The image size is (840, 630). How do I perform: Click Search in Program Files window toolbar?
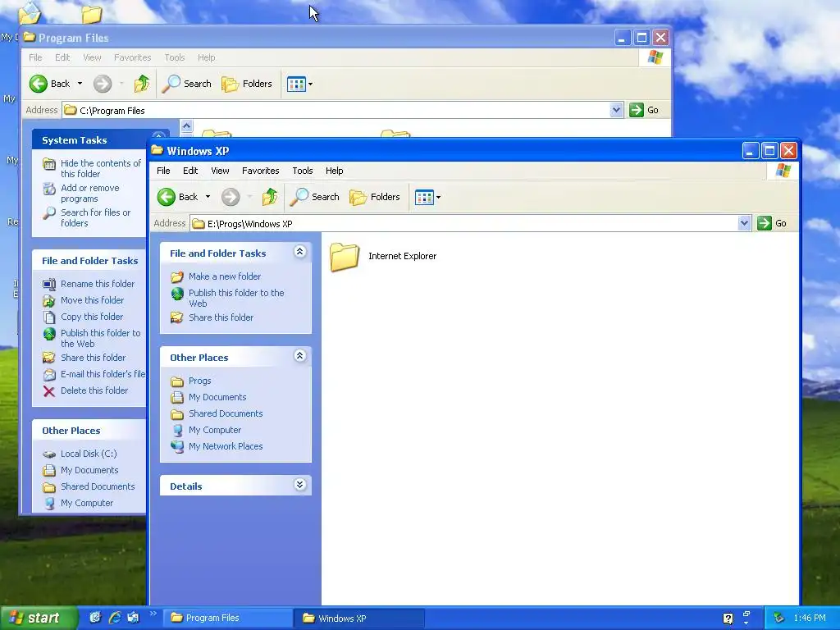tap(187, 84)
